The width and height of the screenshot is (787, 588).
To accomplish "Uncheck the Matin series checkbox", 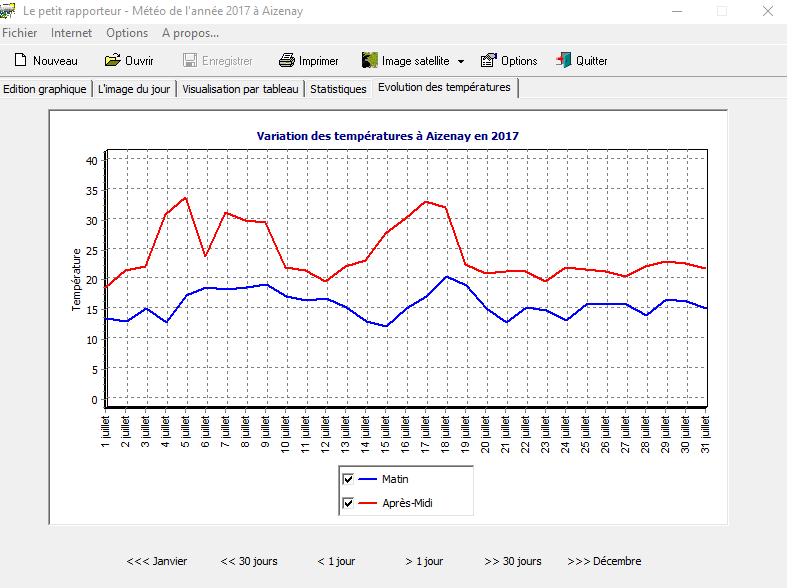I will [x=348, y=480].
